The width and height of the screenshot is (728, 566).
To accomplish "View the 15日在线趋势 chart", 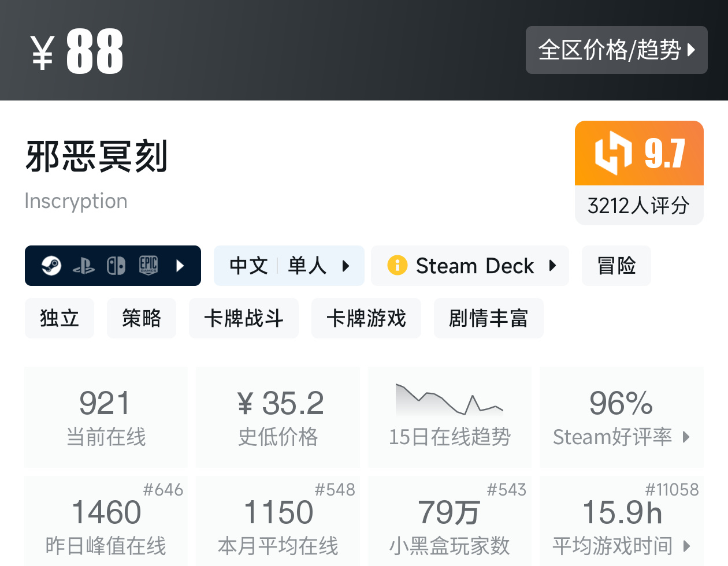I will (x=450, y=416).
